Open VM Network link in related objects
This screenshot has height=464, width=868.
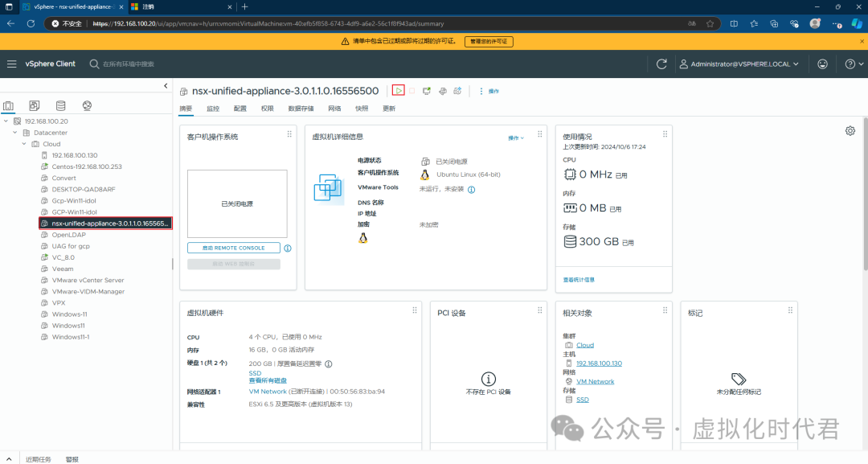pos(595,381)
